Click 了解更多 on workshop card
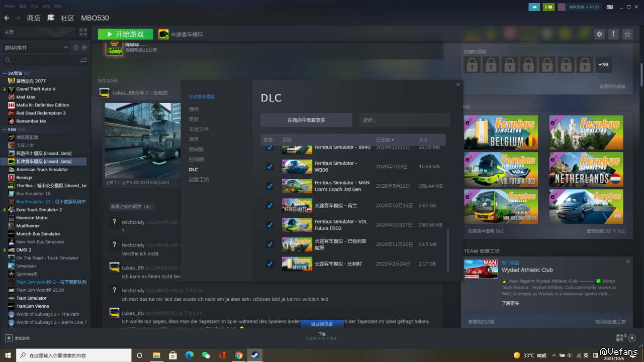Screen dimensions: 644x362 510,303
